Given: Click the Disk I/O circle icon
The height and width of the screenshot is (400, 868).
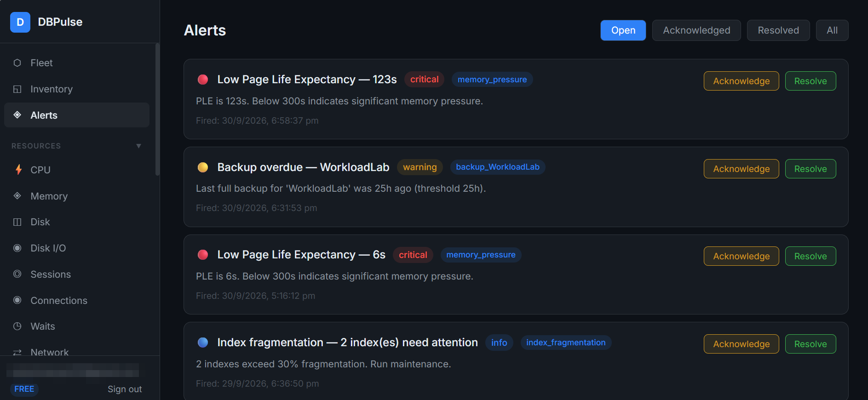Looking at the screenshot, I should coord(17,248).
